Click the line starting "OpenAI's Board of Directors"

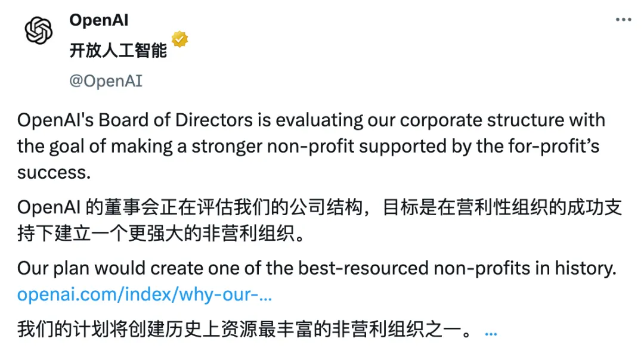click(x=311, y=120)
